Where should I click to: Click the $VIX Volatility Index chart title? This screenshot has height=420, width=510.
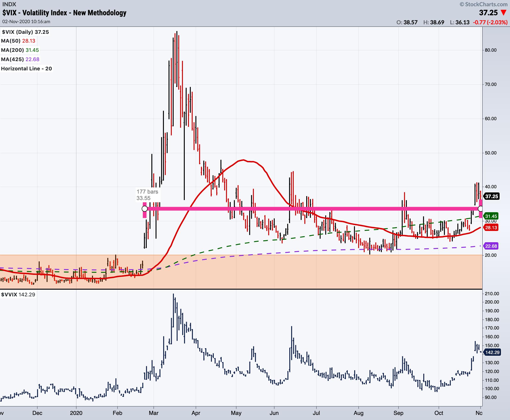pos(64,13)
